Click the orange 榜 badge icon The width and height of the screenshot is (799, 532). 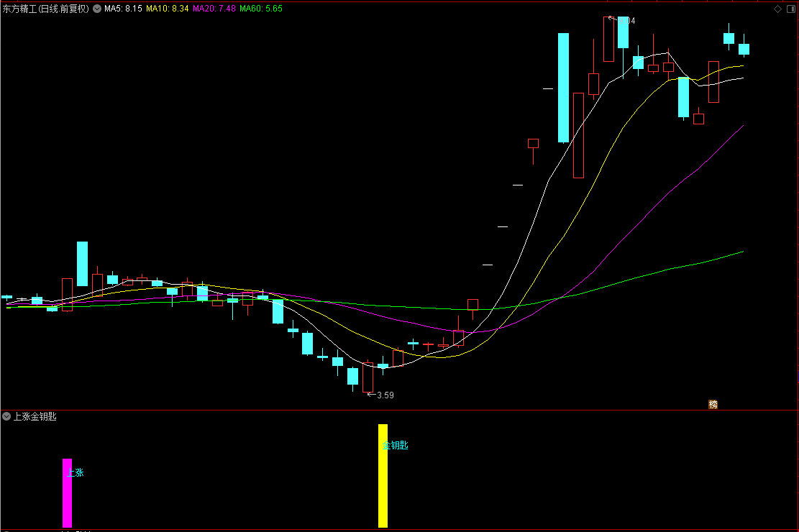713,404
